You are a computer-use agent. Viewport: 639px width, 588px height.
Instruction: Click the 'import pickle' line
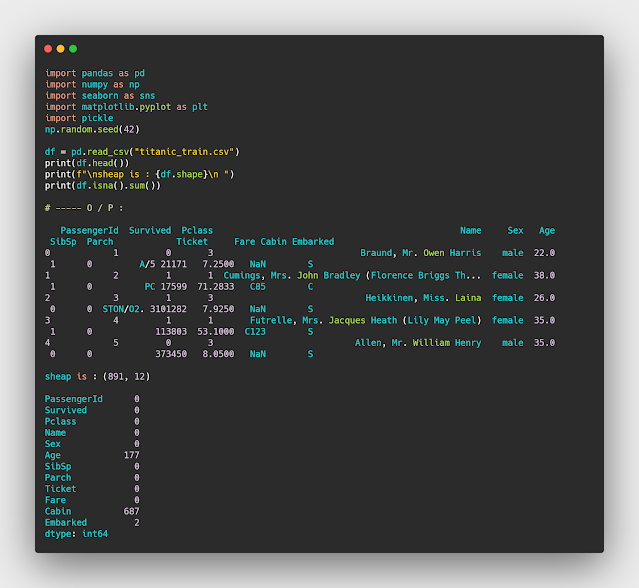click(x=79, y=118)
